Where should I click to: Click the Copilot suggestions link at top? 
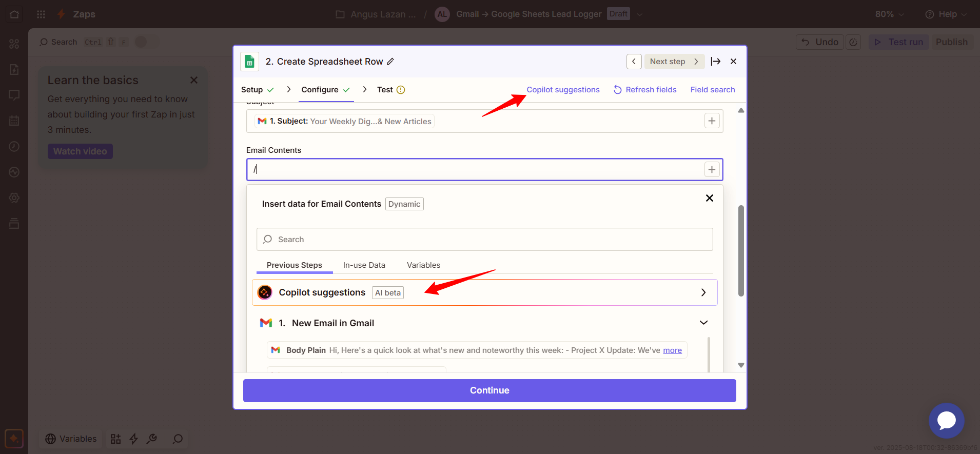point(563,90)
